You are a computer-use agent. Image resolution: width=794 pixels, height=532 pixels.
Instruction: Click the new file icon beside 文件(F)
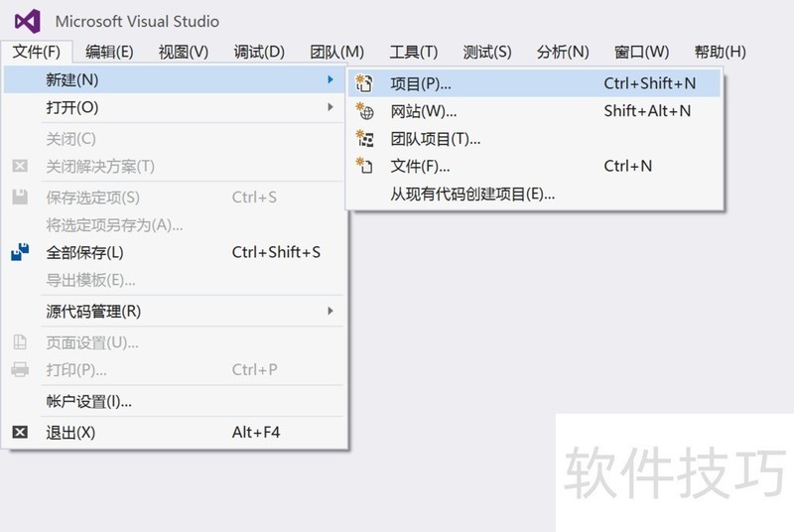(364, 166)
